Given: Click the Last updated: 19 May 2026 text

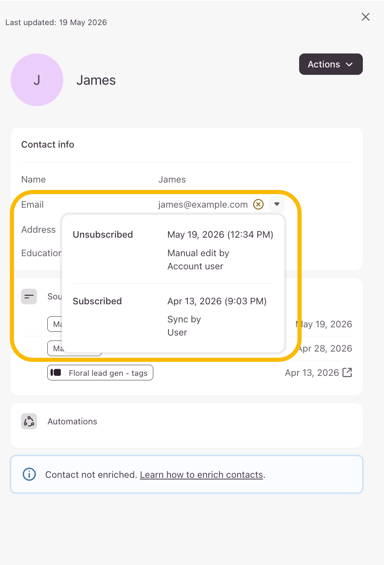Looking at the screenshot, I should pyautogui.click(x=56, y=23).
